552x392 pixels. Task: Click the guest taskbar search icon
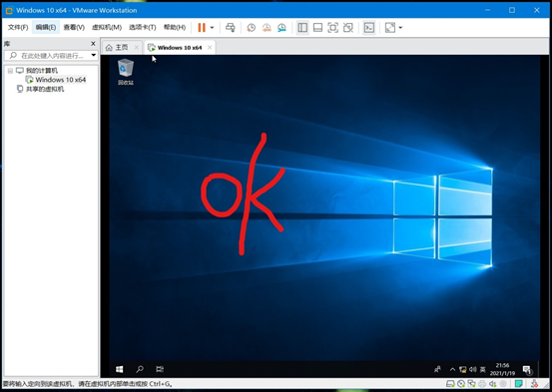140,369
